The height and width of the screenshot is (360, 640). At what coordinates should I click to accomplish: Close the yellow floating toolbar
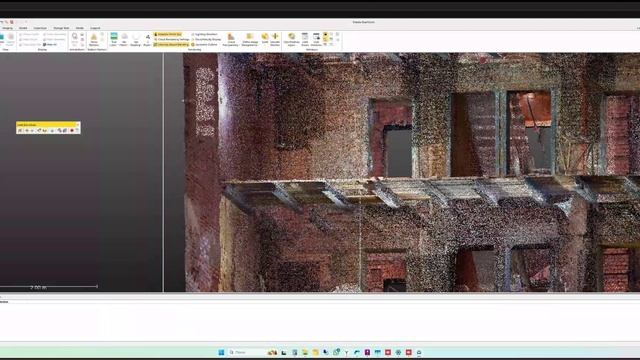point(78,124)
